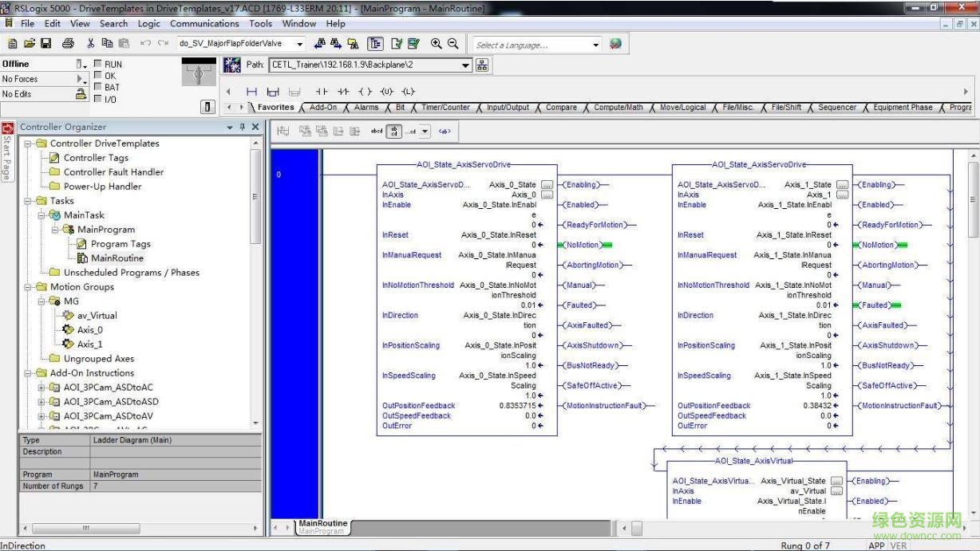
Task: Click the Cut scissors icon
Action: [x=90, y=43]
